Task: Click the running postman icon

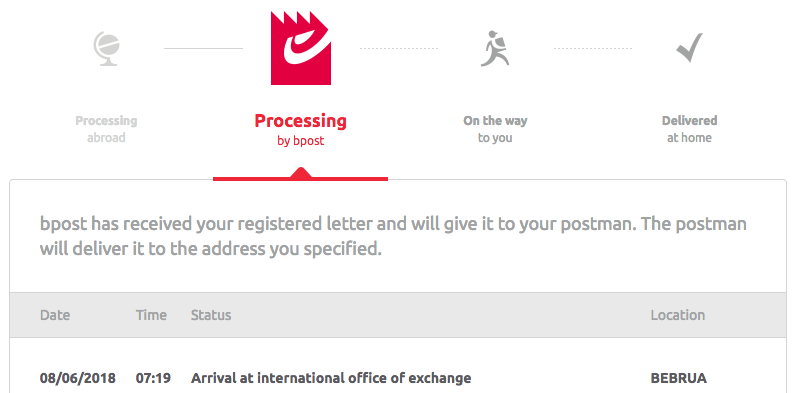Action: click(x=495, y=49)
